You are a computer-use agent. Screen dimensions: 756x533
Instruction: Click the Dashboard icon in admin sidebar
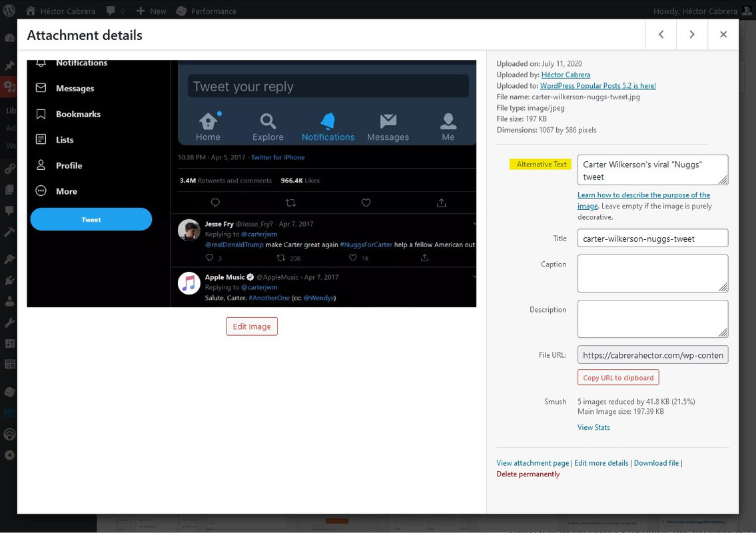coord(9,38)
